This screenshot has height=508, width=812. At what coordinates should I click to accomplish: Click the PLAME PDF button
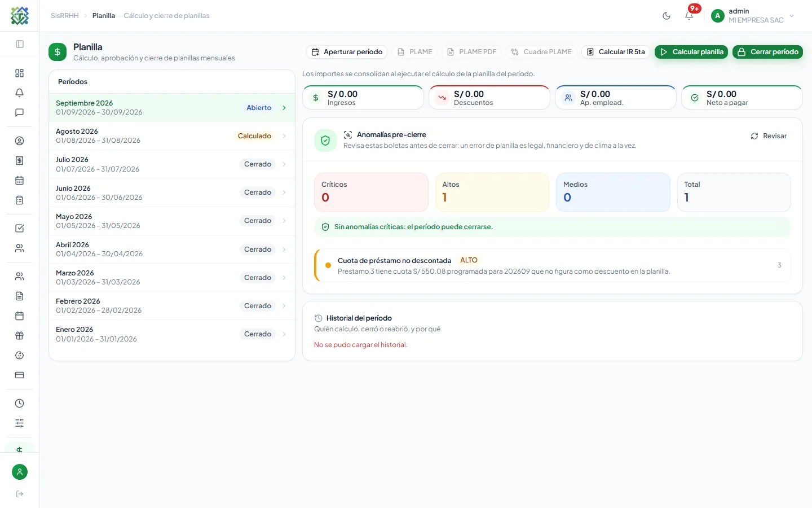[472, 52]
